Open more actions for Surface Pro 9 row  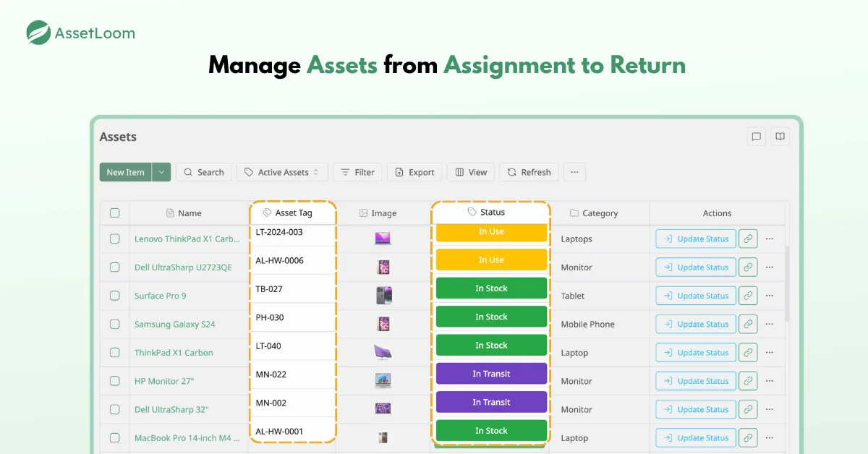[769, 296]
